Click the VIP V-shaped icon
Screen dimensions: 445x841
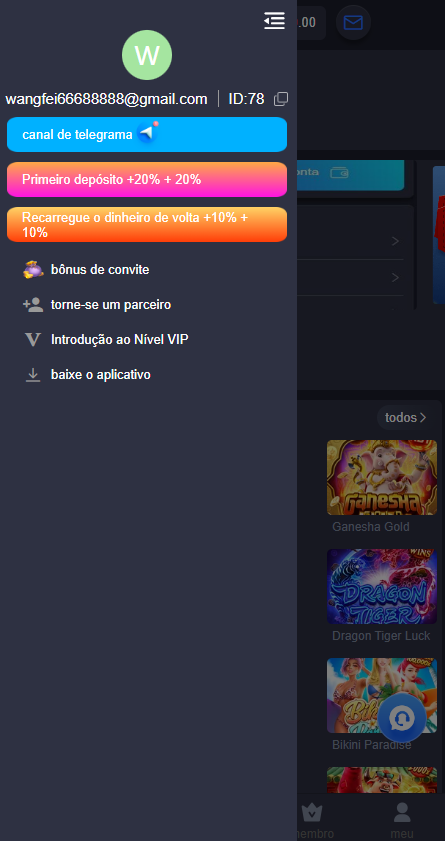click(33, 340)
